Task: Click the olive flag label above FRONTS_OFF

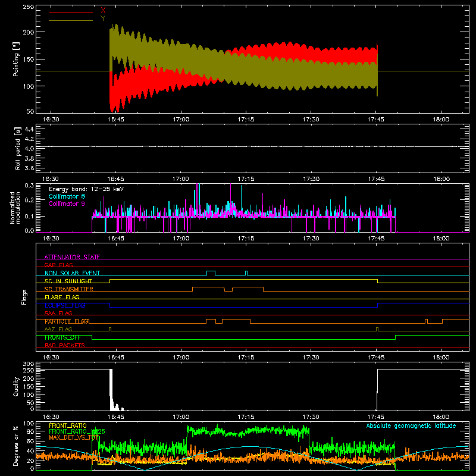Action: point(58,329)
